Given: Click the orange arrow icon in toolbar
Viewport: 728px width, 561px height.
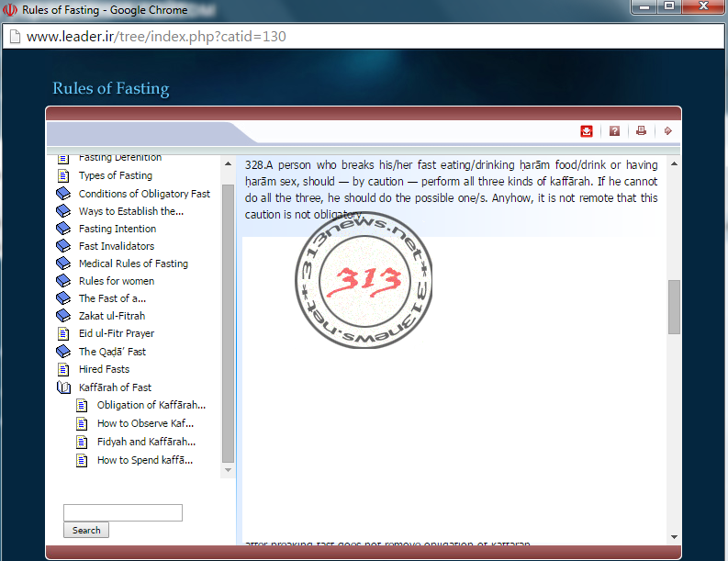Looking at the screenshot, I should pos(667,131).
